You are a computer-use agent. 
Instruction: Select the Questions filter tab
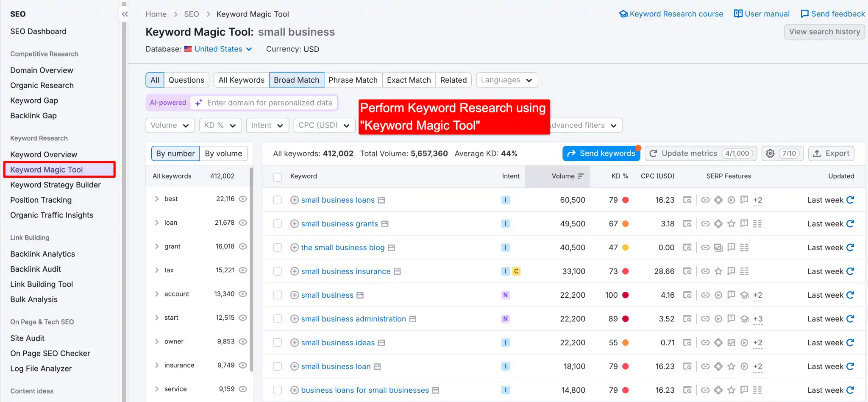186,80
